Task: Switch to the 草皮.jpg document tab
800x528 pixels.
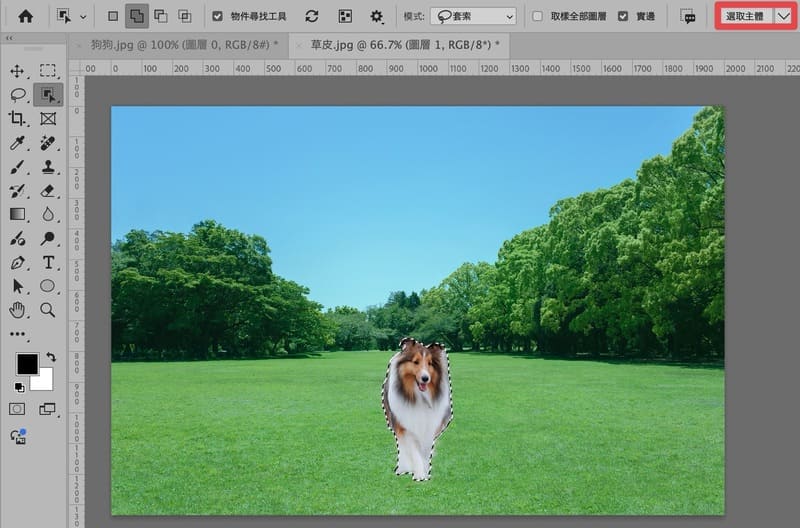Action: pos(405,45)
